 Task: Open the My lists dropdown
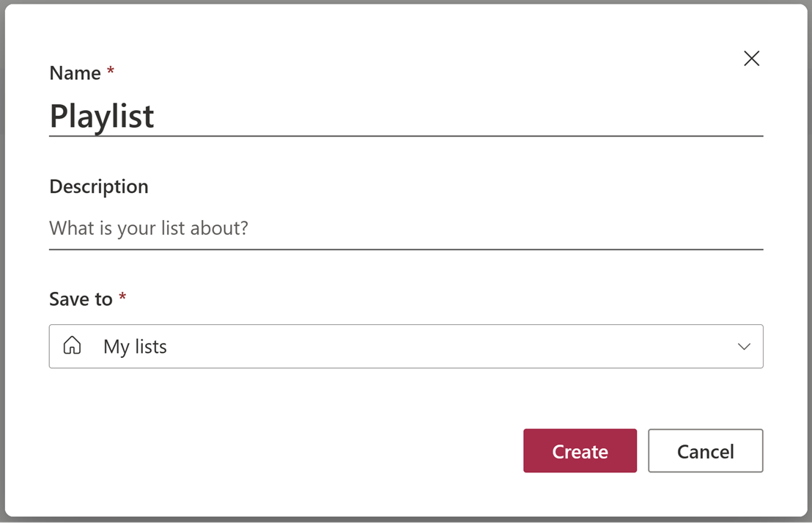pyautogui.click(x=406, y=346)
